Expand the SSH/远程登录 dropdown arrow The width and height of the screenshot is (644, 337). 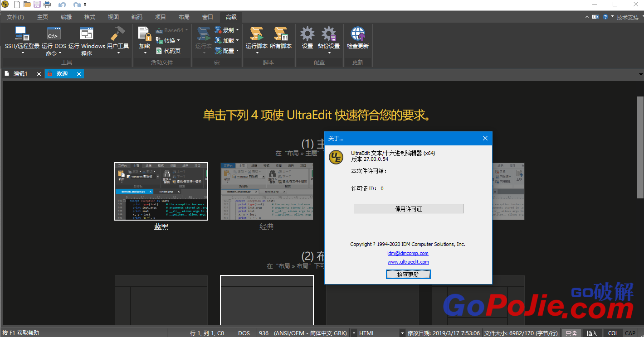[22, 53]
